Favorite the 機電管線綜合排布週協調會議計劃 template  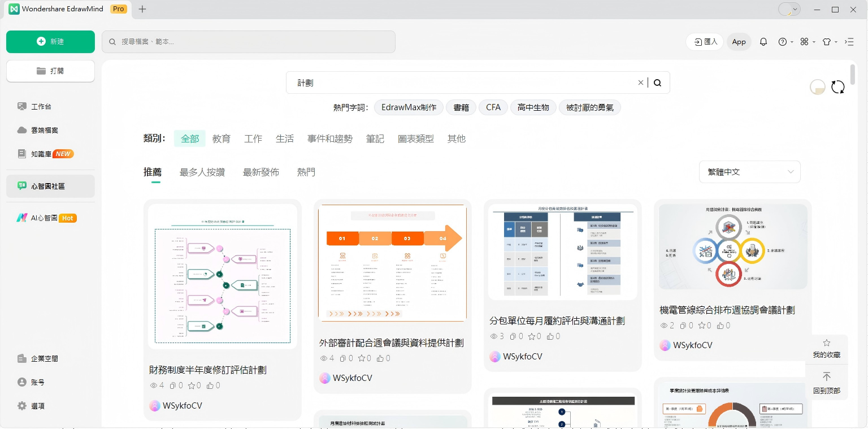[x=704, y=326]
